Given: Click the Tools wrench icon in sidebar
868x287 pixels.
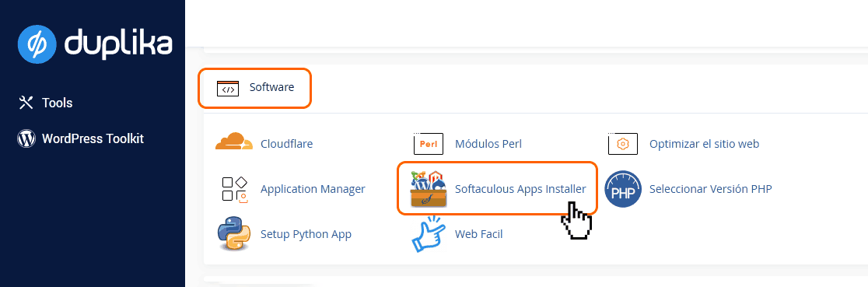Looking at the screenshot, I should (x=26, y=103).
